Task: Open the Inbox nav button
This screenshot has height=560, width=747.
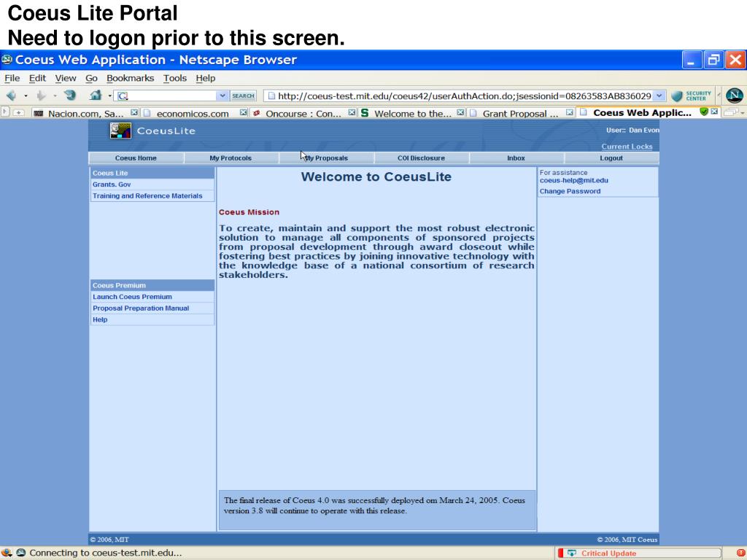Action: (516, 158)
